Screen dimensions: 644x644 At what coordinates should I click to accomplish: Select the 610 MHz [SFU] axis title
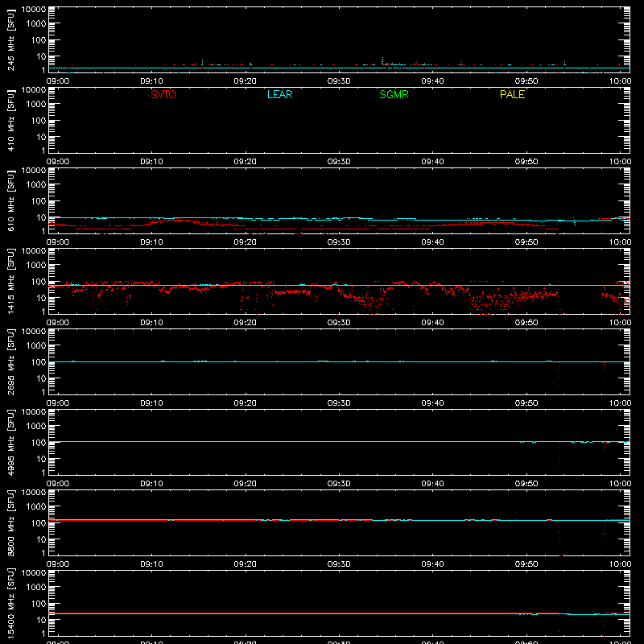click(x=10, y=200)
